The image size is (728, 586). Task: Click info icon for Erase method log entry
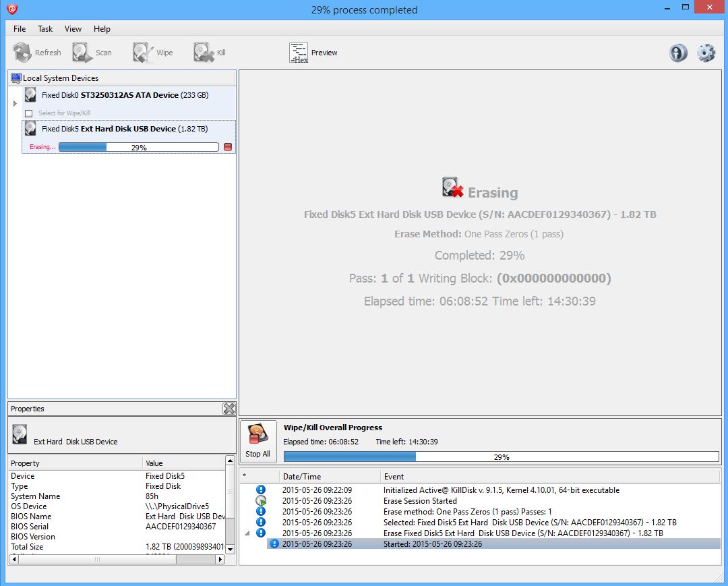261,511
